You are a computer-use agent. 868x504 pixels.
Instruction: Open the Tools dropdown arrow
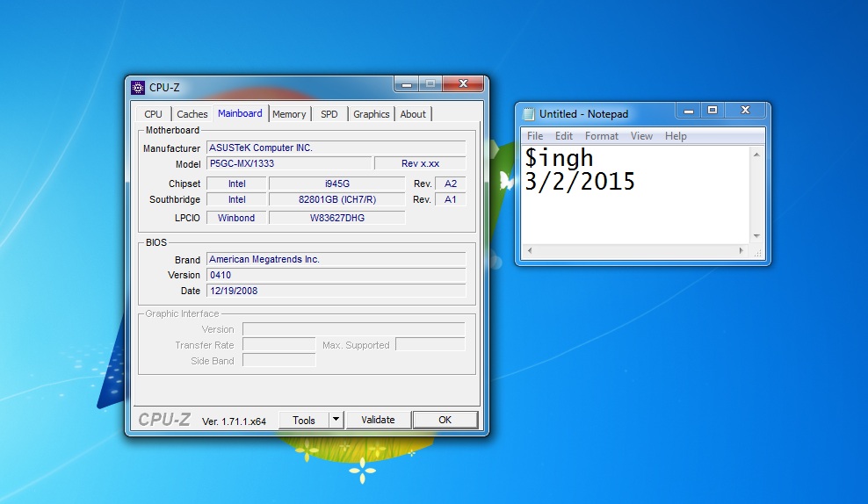coord(336,420)
